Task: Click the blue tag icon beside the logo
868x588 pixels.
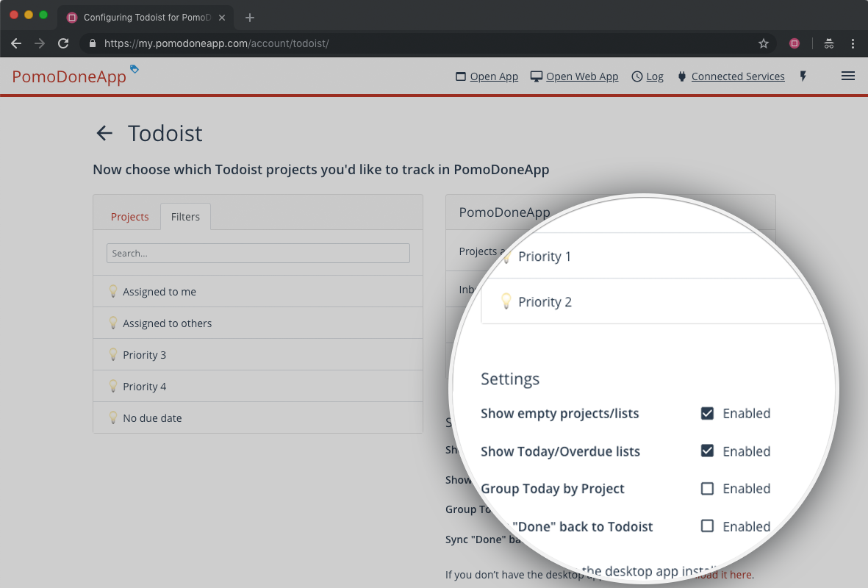Action: pos(134,68)
